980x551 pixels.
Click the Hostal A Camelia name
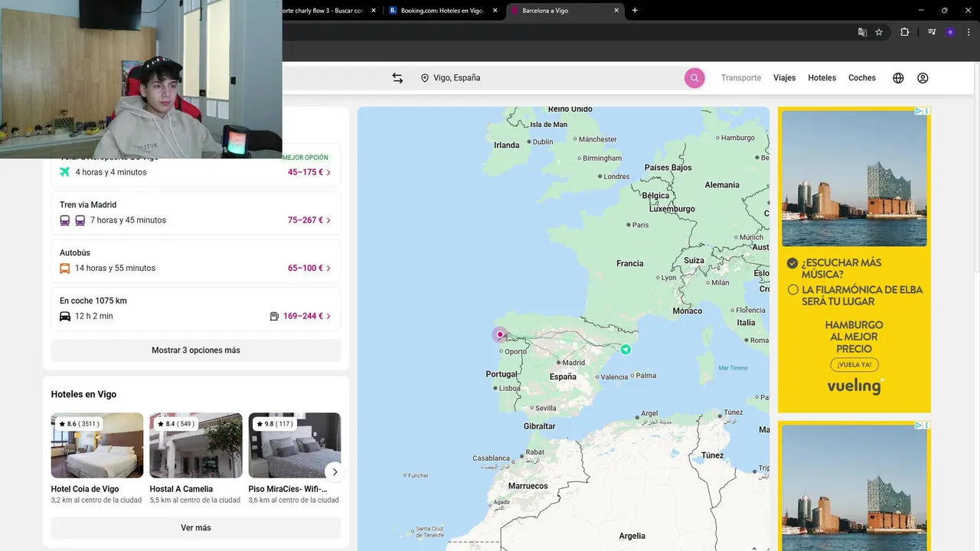click(181, 489)
